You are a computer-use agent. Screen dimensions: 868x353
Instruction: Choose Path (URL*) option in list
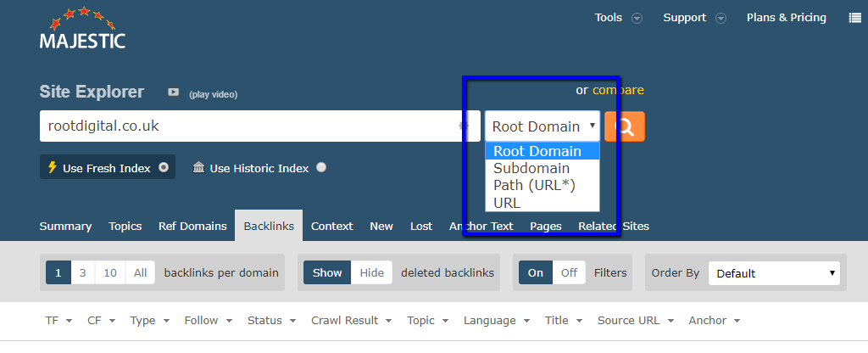(542, 185)
